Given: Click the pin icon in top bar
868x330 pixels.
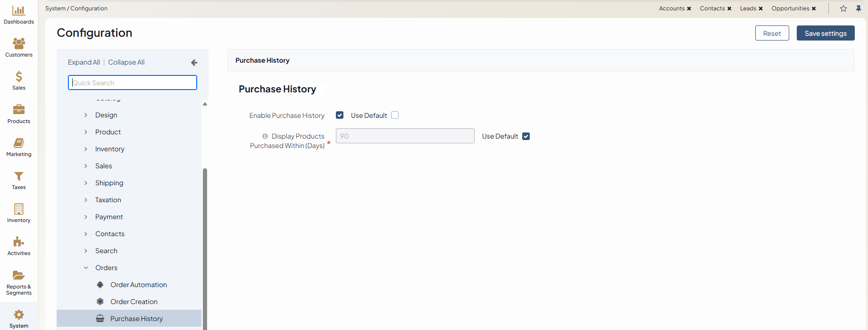Looking at the screenshot, I should coord(859,8).
